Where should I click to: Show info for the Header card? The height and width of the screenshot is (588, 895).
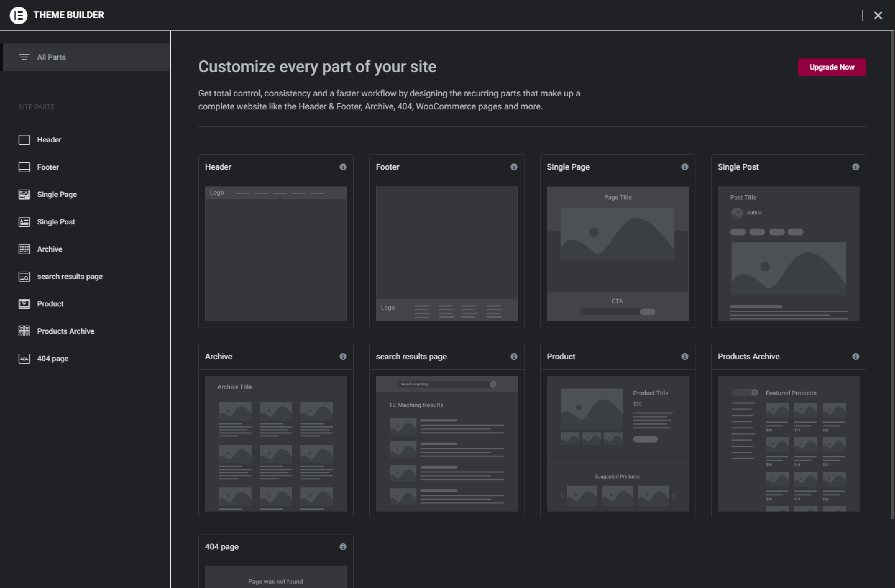pyautogui.click(x=343, y=167)
